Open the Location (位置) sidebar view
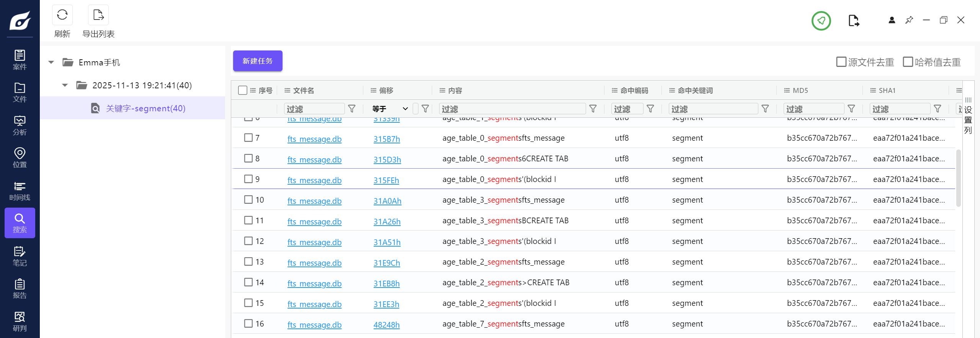The height and width of the screenshot is (338, 980). click(20, 158)
